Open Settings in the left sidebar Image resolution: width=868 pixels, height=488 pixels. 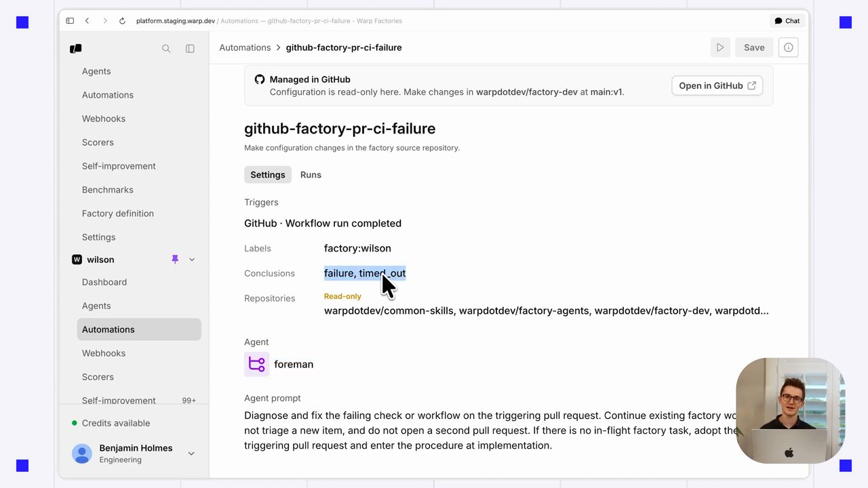tap(99, 237)
